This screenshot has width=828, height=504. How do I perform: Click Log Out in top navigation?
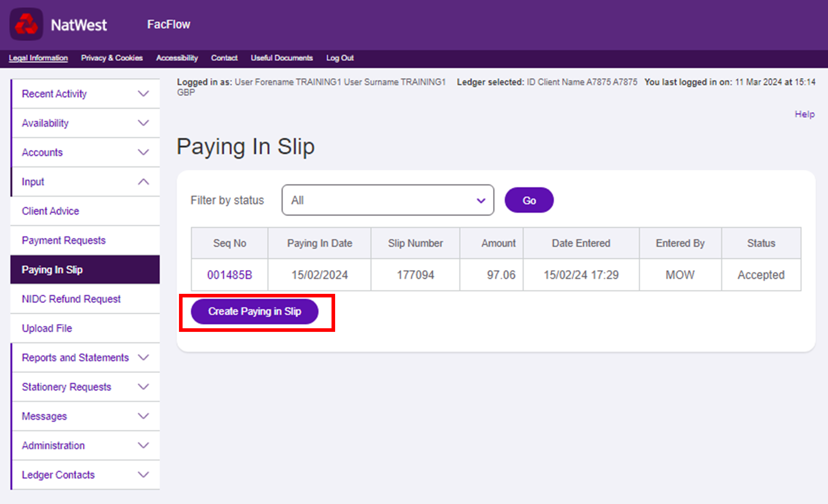[340, 58]
